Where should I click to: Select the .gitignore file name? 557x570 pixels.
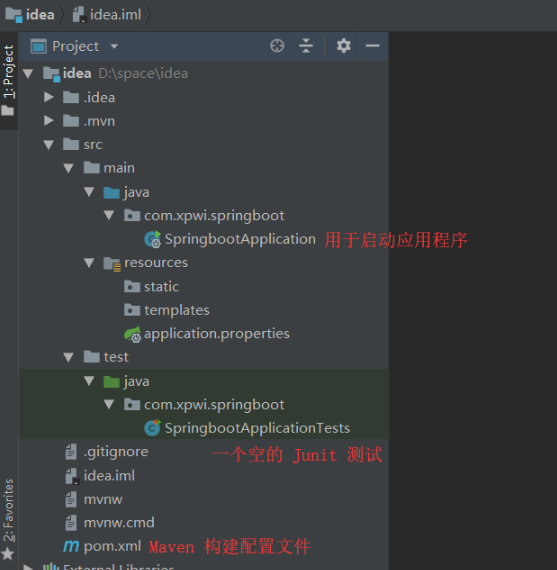tap(116, 452)
